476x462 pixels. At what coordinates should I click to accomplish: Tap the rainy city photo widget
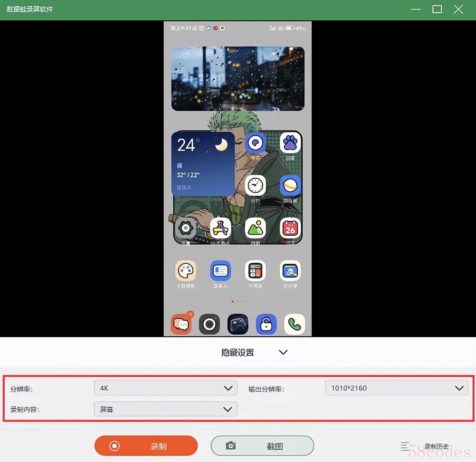238,78
